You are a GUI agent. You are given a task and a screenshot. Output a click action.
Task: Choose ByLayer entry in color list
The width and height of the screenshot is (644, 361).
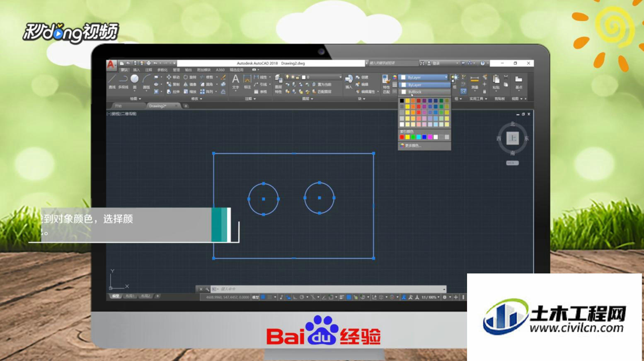[x=424, y=85]
